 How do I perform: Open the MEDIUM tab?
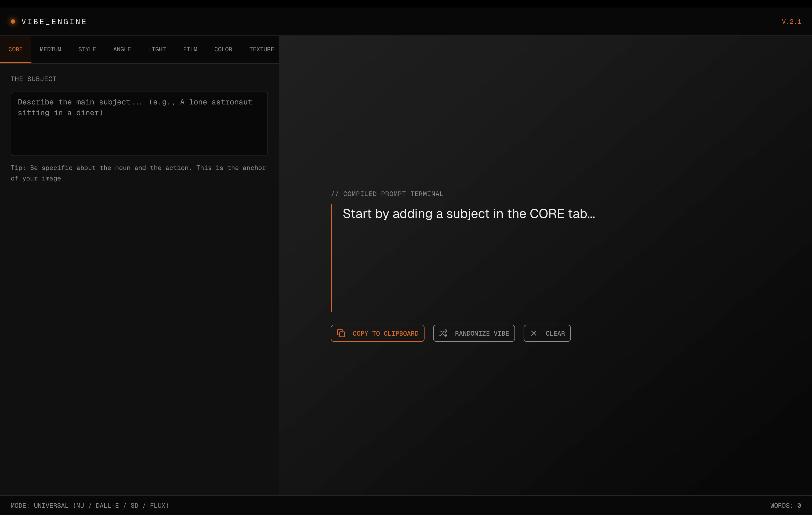50,49
